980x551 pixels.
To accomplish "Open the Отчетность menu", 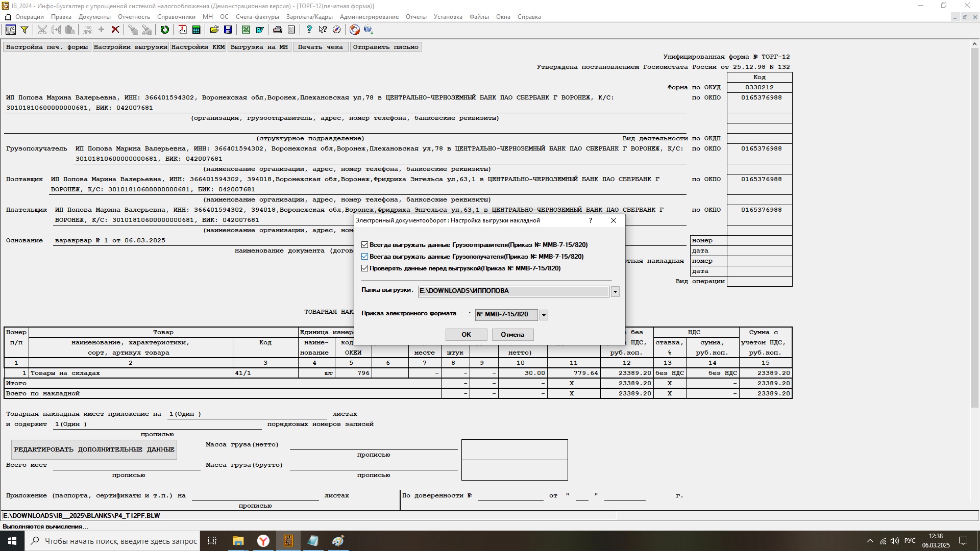I will pyautogui.click(x=134, y=17).
